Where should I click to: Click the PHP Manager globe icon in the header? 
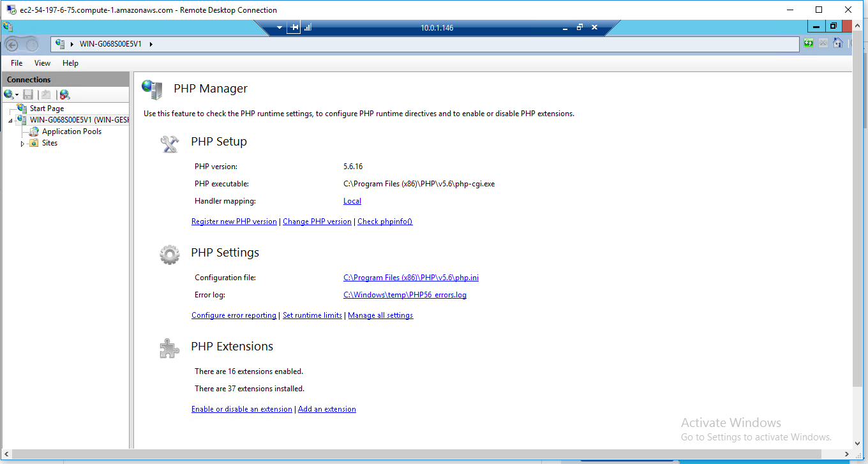pyautogui.click(x=153, y=89)
